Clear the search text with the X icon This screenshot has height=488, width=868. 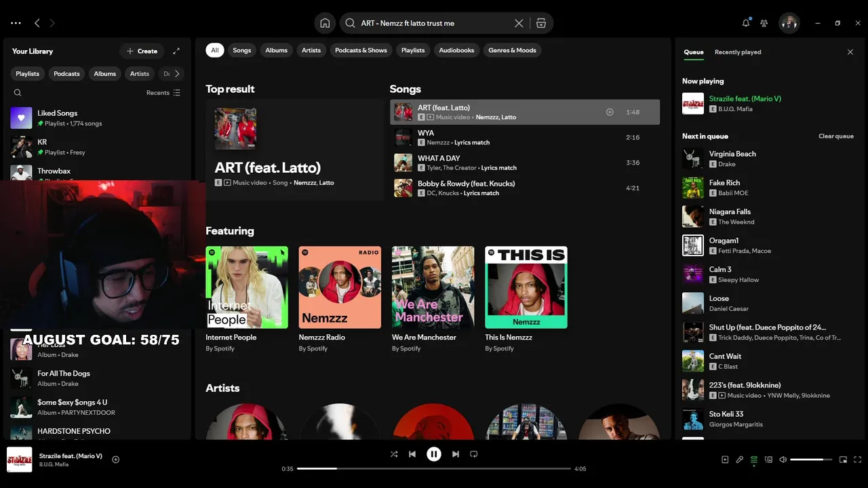[519, 23]
